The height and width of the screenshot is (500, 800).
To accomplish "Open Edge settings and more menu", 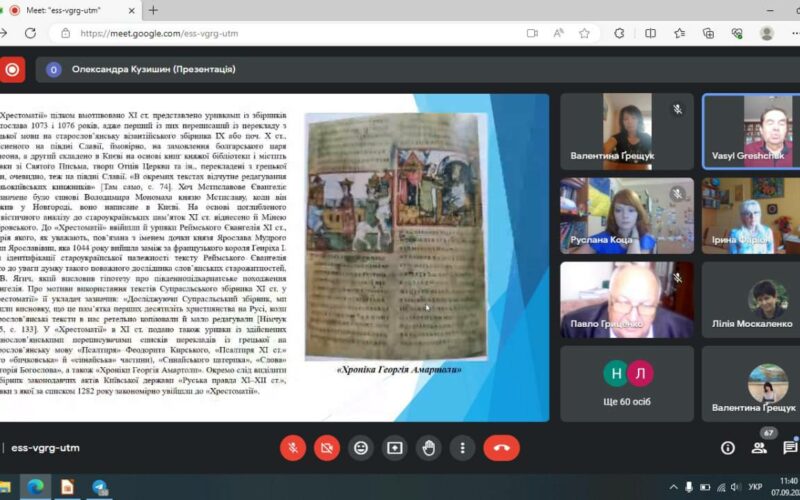I will 795,33.
